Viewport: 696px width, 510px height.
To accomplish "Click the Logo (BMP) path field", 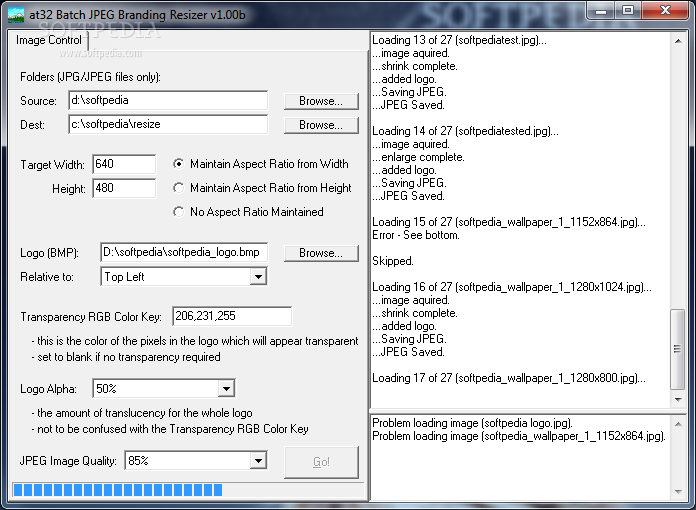I will coord(184,252).
